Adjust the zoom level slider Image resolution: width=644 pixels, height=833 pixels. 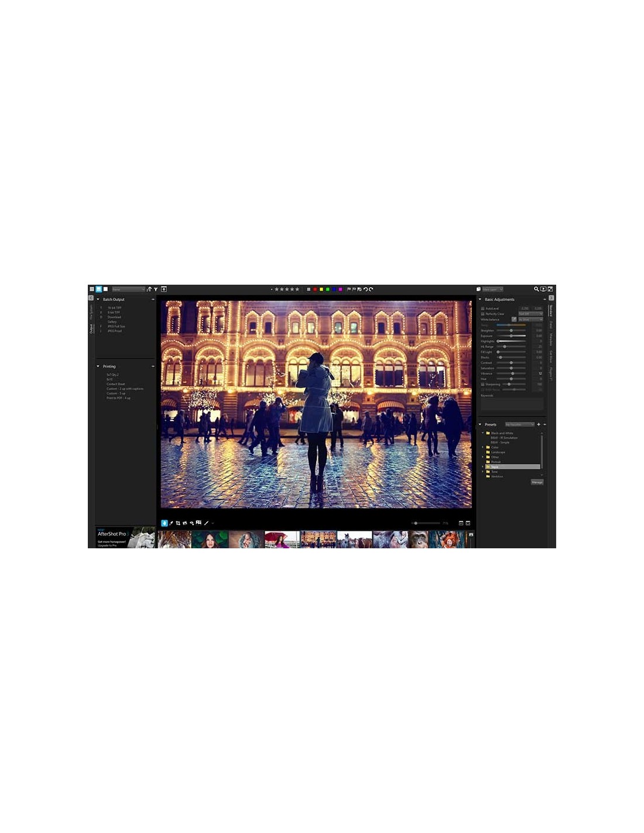(426, 523)
